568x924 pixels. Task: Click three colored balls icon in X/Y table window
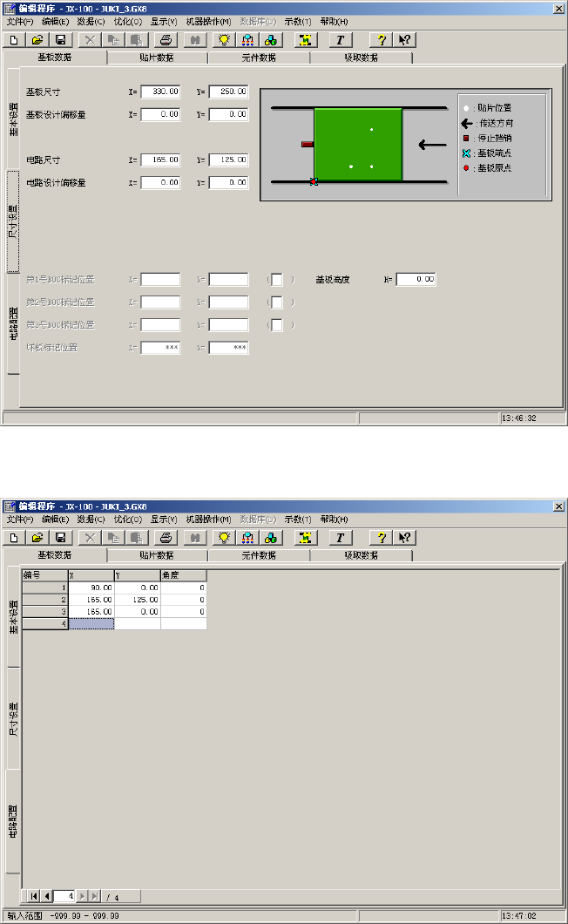(x=271, y=538)
